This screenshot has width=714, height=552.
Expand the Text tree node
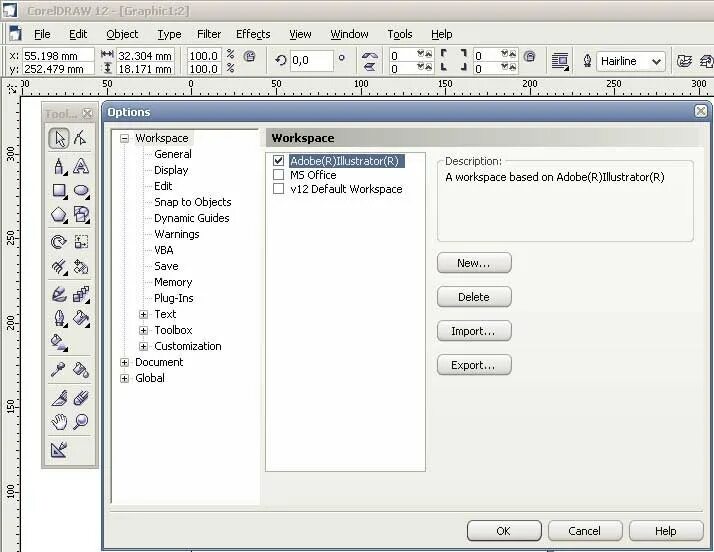tap(143, 314)
